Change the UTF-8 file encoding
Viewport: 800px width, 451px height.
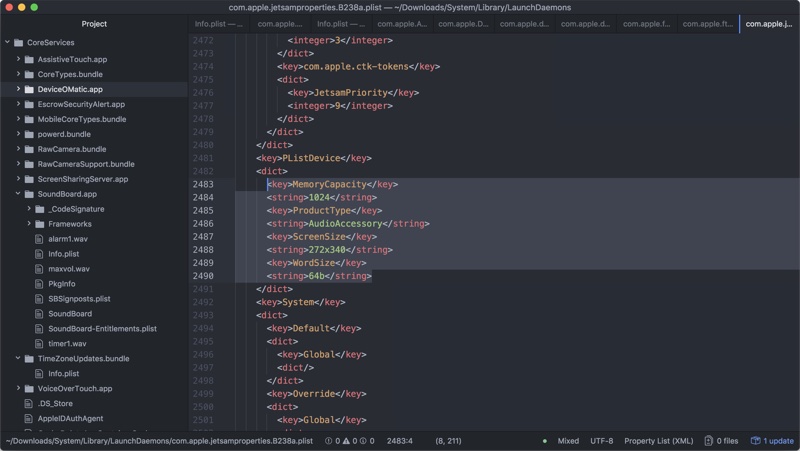[602, 441]
